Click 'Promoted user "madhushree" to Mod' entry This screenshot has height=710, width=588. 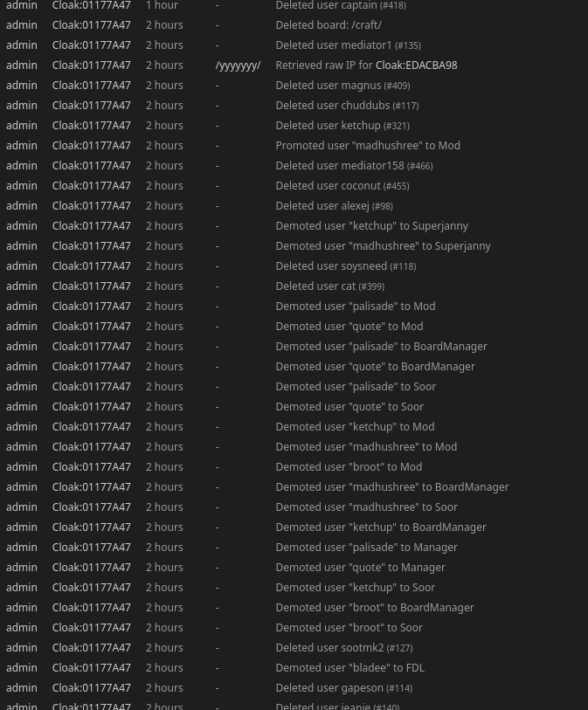pos(368,145)
